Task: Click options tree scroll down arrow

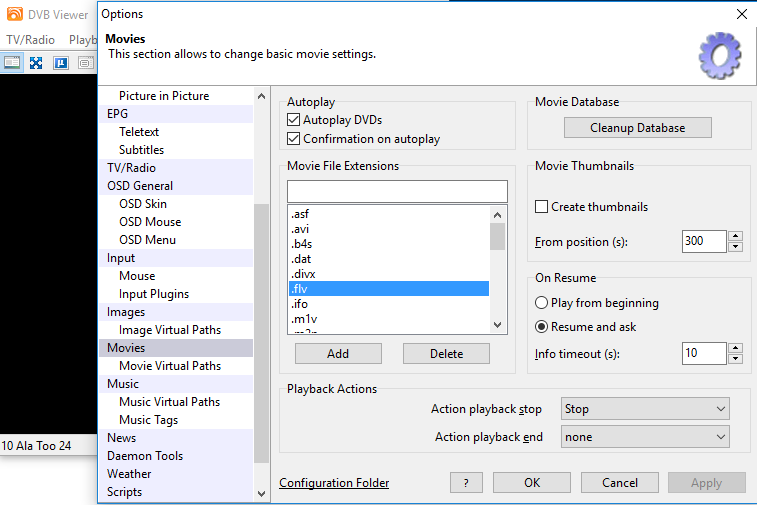Action: pos(261,493)
